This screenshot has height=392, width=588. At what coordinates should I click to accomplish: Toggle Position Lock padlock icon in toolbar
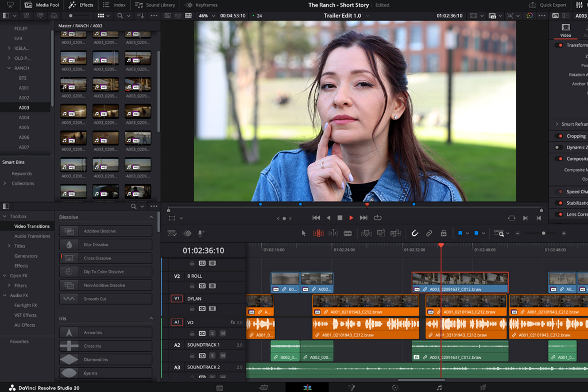(x=444, y=233)
